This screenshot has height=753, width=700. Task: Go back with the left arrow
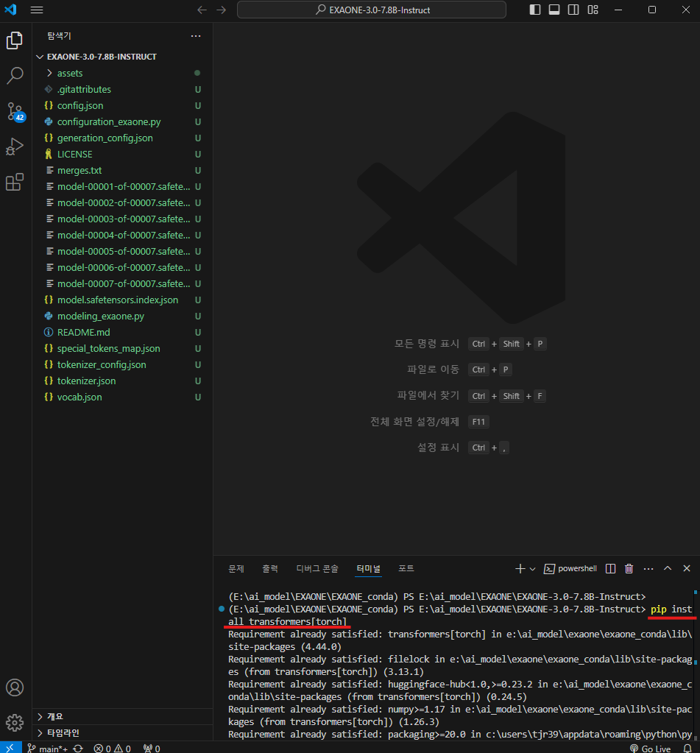202,10
